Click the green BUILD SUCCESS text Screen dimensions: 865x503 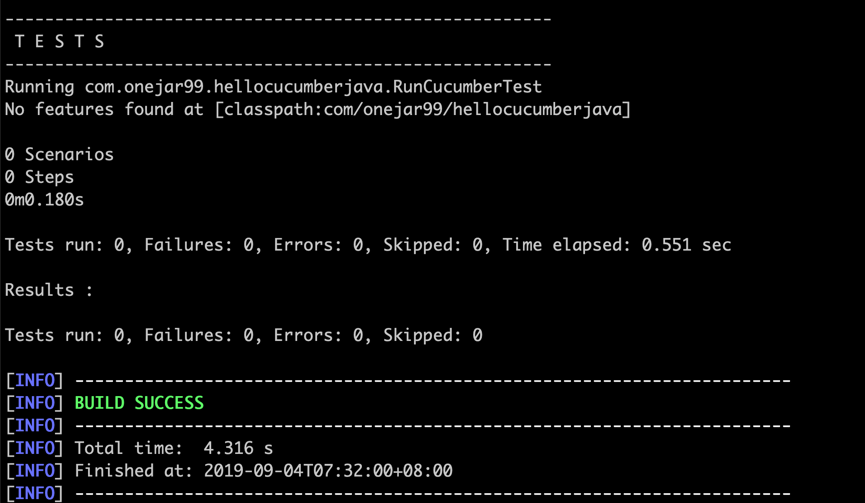(139, 403)
